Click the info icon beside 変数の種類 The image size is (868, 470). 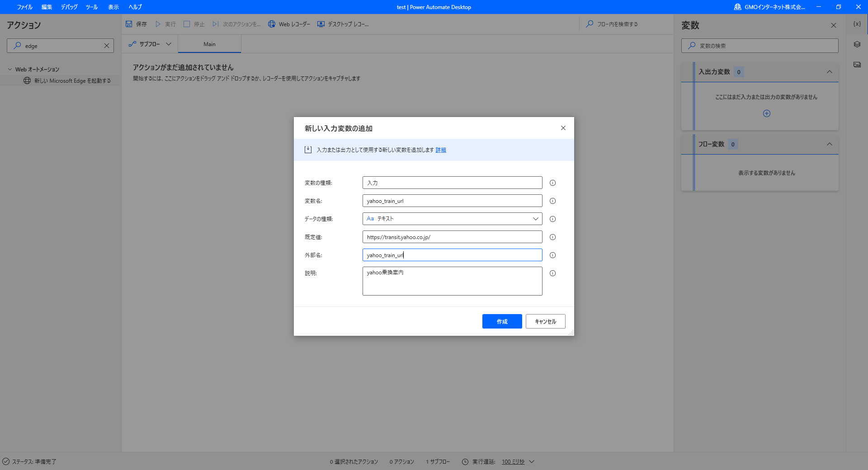pyautogui.click(x=552, y=183)
